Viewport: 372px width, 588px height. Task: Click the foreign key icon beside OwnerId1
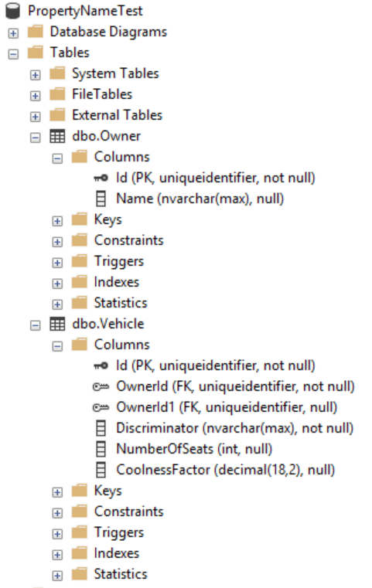pos(101,408)
